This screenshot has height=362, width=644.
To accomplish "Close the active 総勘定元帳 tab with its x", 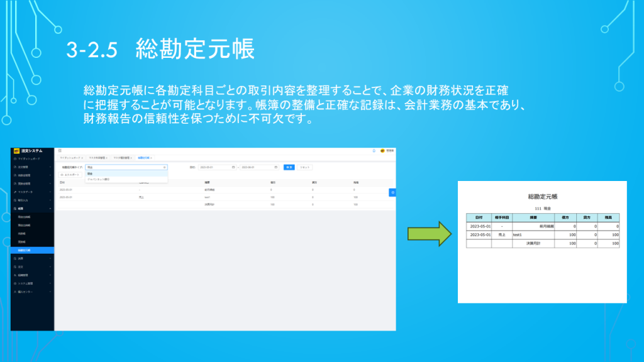I will [x=151, y=158].
